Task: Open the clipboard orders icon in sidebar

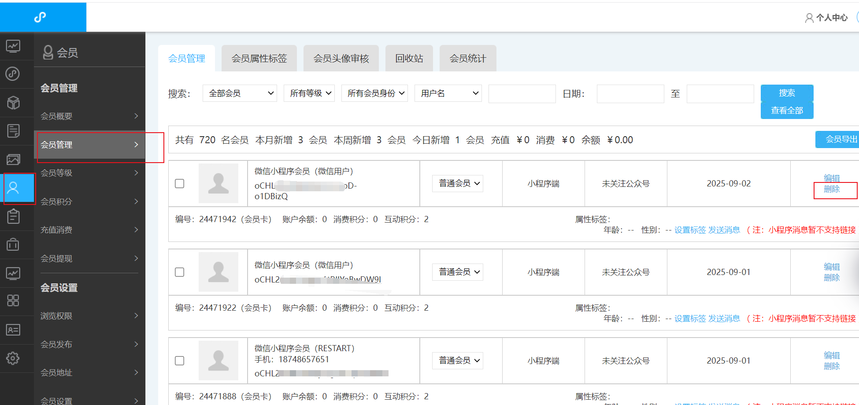Action: click(13, 216)
